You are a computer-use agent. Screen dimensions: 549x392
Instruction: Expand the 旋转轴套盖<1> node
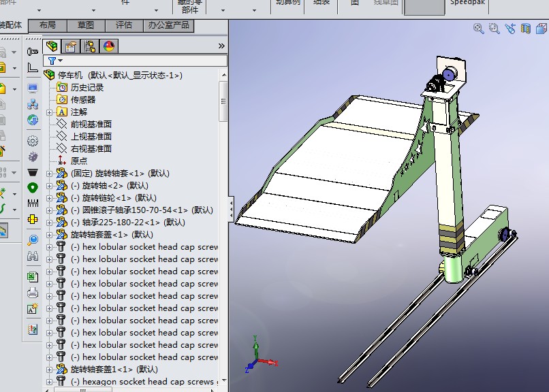tap(49, 235)
